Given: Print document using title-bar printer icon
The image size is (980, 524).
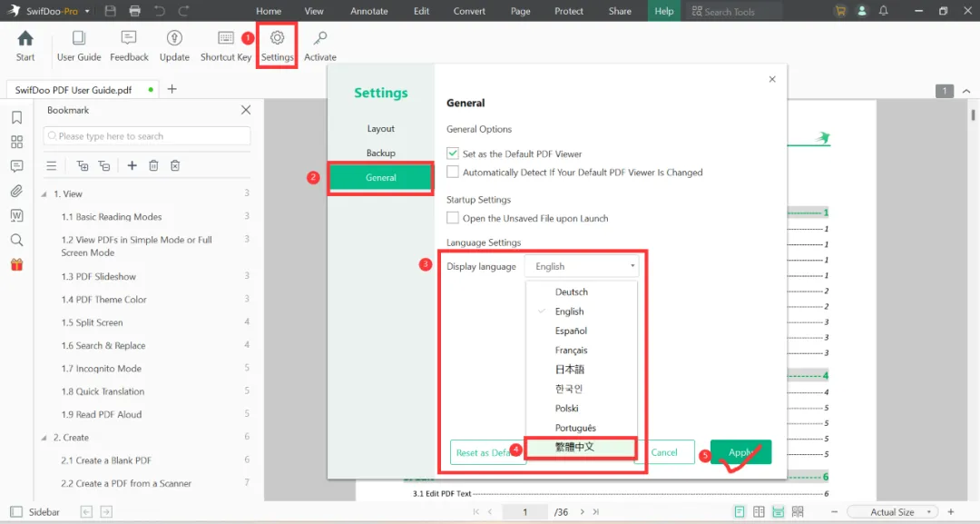Looking at the screenshot, I should click(x=134, y=11).
